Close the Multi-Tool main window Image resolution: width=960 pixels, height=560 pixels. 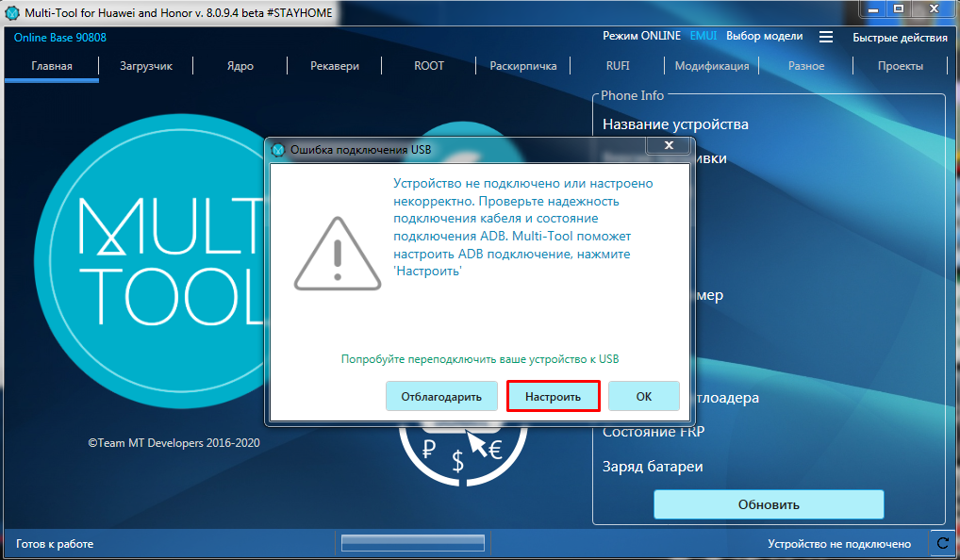pyautogui.click(x=934, y=9)
